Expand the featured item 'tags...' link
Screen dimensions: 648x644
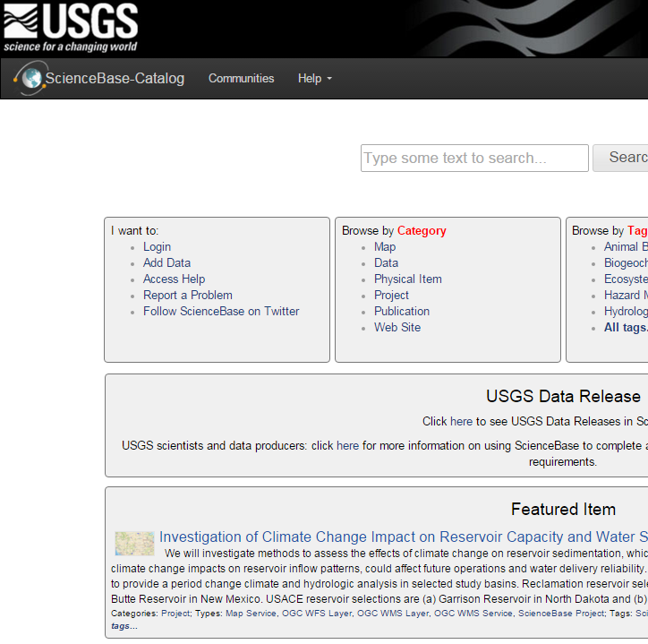[124, 626]
